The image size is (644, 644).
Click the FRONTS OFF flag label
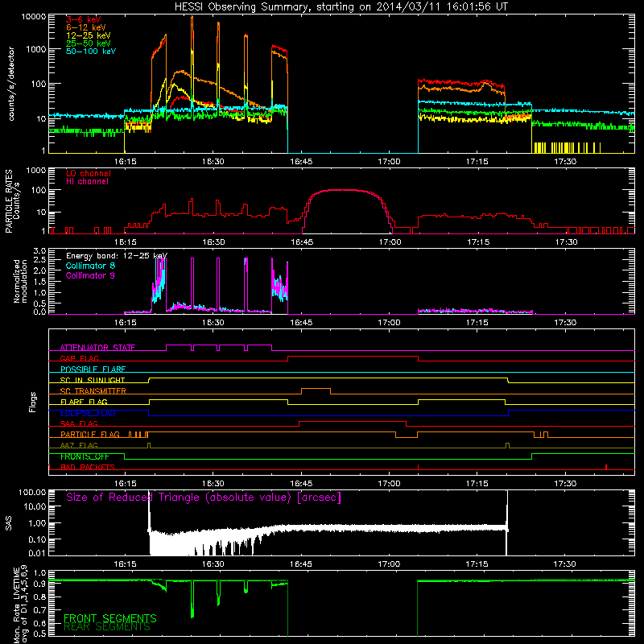click(85, 456)
